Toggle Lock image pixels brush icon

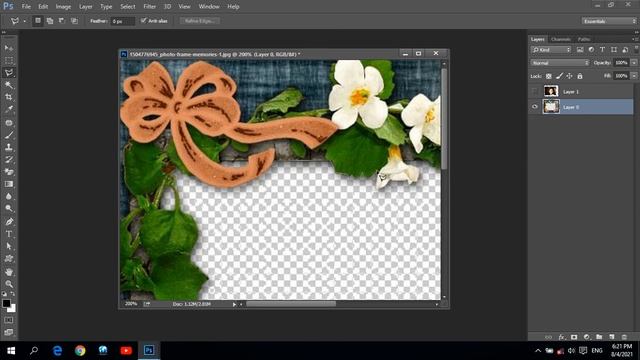point(559,76)
